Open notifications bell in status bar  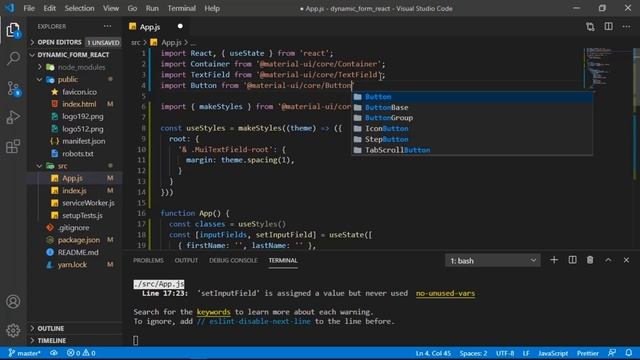pyautogui.click(x=629, y=353)
